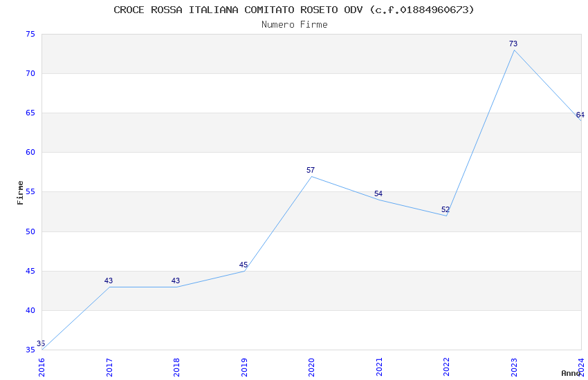Click the data label 43 above 2018
This screenshot has height=380, width=588.
(176, 281)
